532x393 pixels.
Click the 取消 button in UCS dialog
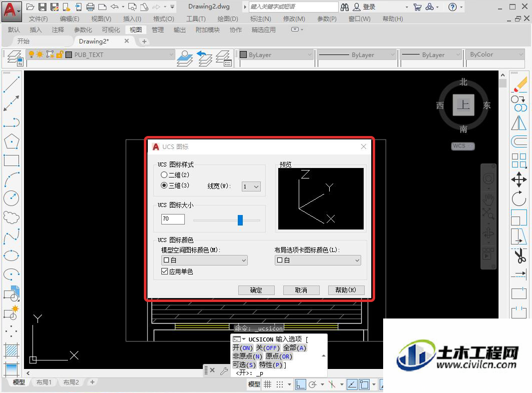click(x=301, y=290)
